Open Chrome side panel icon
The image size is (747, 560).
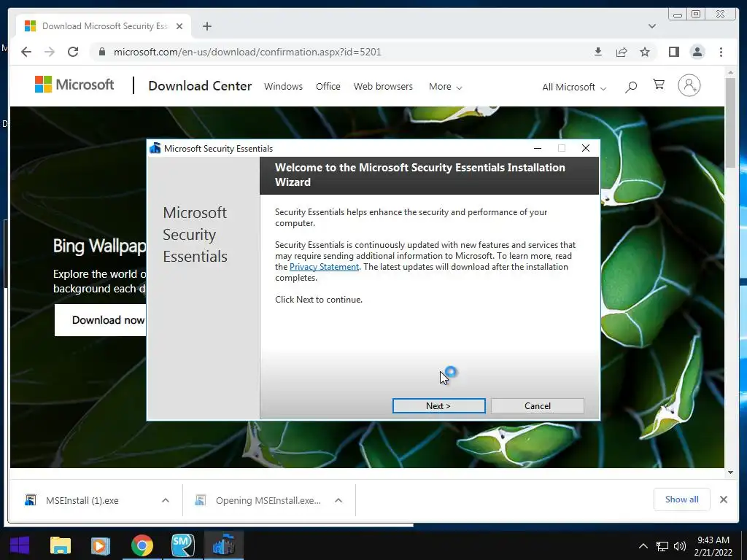673,52
